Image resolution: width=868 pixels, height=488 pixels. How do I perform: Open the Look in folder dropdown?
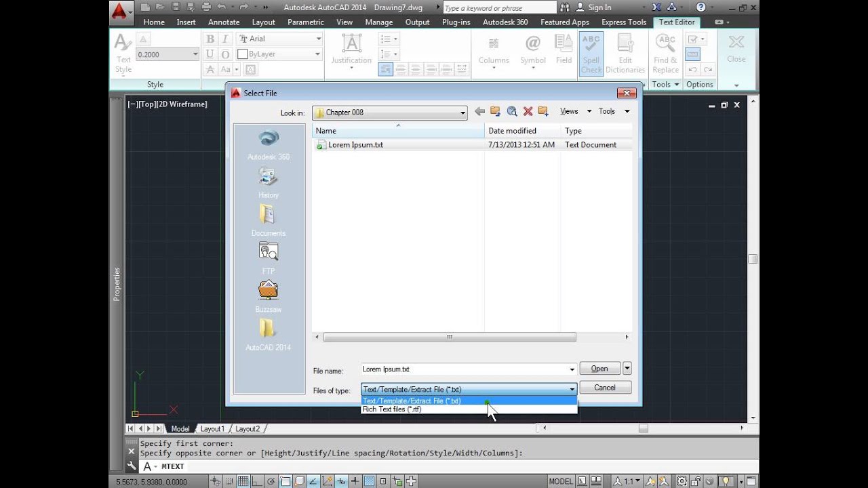pyautogui.click(x=462, y=113)
